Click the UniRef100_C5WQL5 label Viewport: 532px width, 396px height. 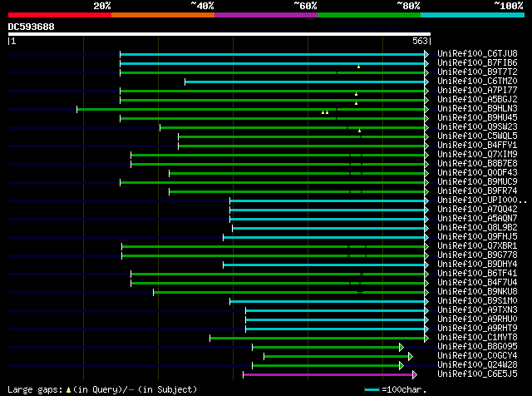(477, 136)
